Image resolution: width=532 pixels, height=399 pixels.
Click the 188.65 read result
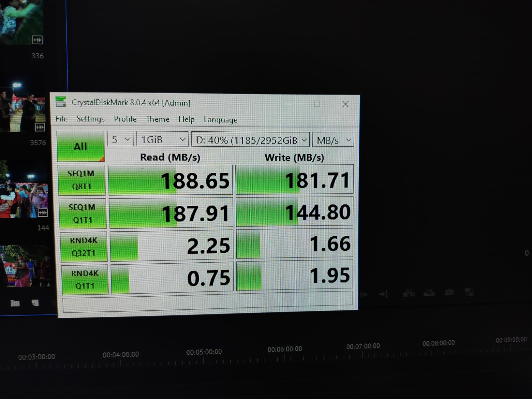coord(170,180)
